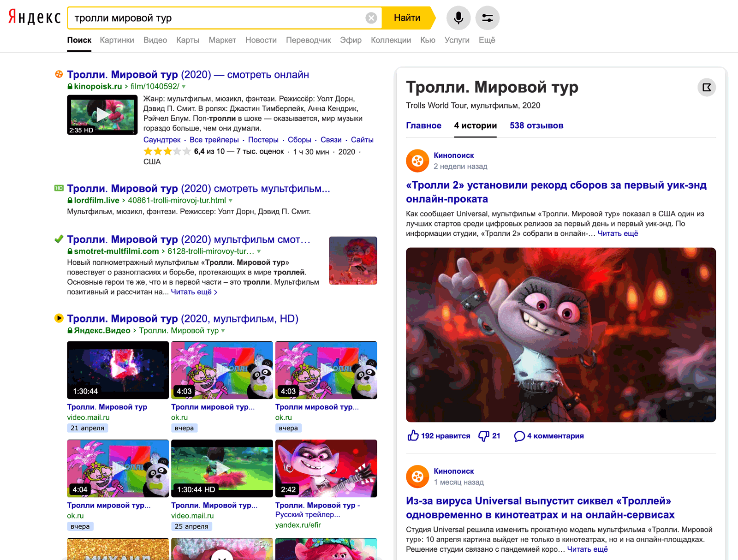
Task: Open comments via the speech bubble icon
Action: pos(519,436)
